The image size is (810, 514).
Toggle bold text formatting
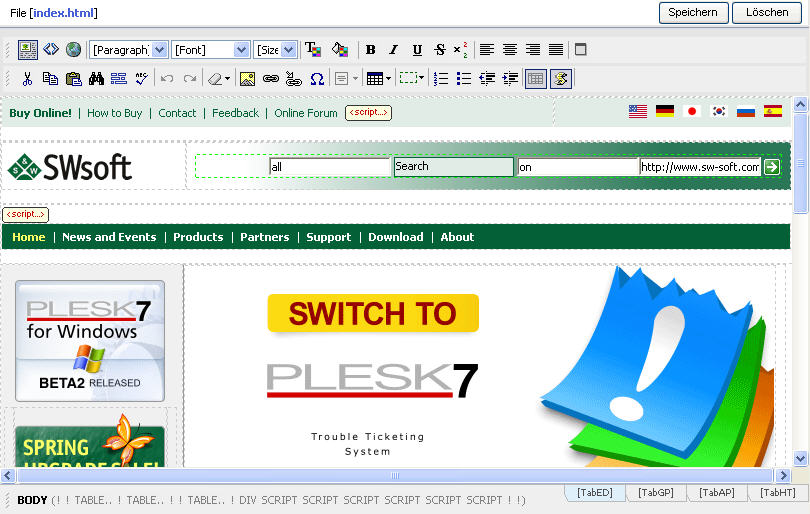(370, 50)
